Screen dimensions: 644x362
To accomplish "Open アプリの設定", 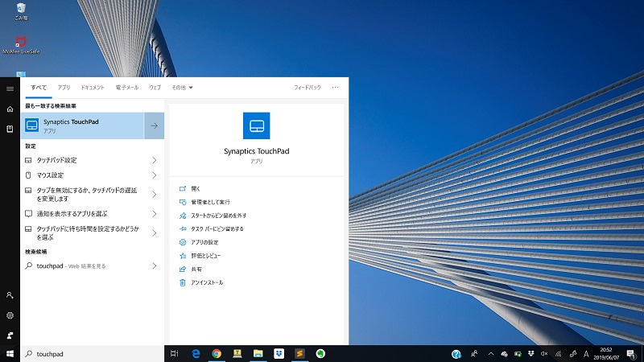I will click(204, 242).
